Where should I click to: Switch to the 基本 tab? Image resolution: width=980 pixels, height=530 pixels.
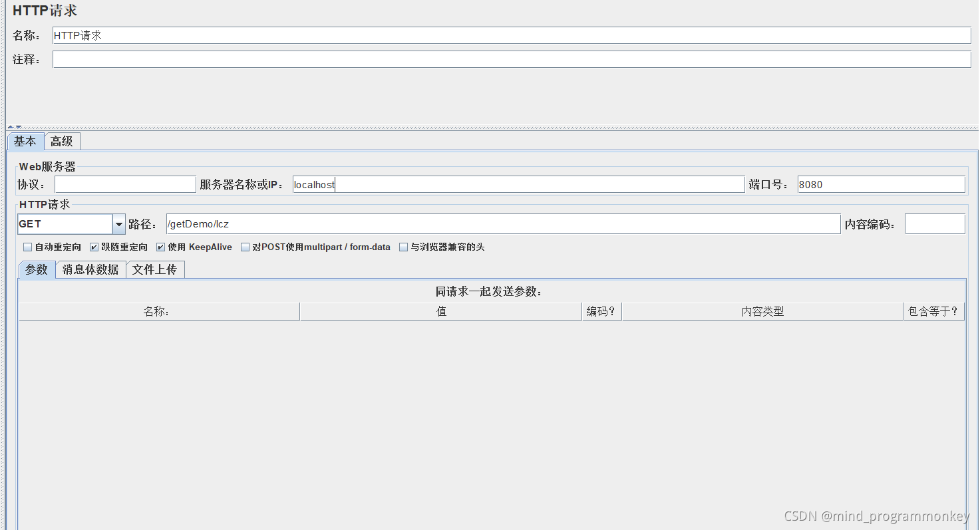pos(25,141)
